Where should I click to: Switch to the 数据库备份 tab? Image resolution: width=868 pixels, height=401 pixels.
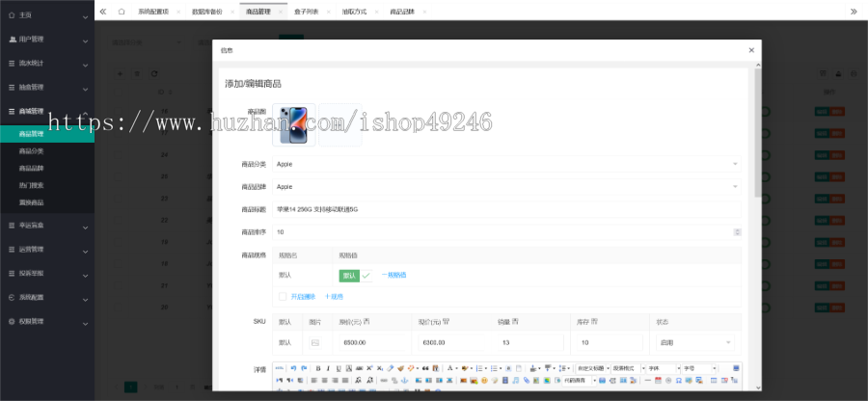(x=206, y=11)
